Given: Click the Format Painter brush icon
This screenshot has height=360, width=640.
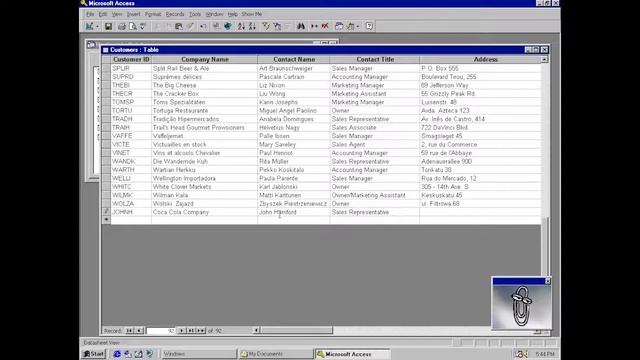Looking at the screenshot, I should [x=190, y=26].
